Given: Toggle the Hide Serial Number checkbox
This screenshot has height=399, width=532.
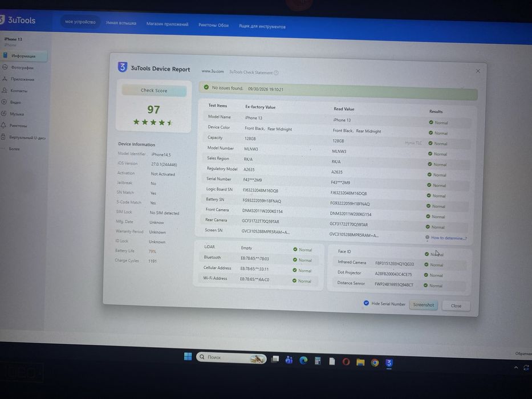Looking at the screenshot, I should point(366,303).
